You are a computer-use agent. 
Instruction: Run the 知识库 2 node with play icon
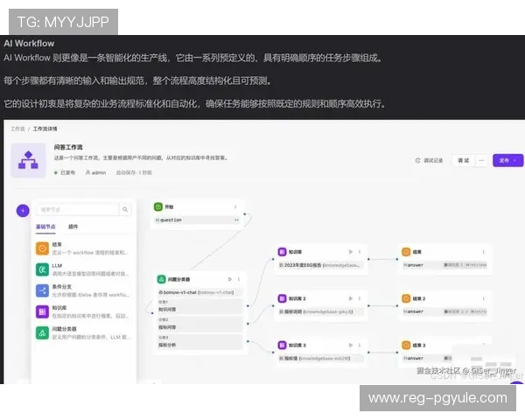coord(351,298)
